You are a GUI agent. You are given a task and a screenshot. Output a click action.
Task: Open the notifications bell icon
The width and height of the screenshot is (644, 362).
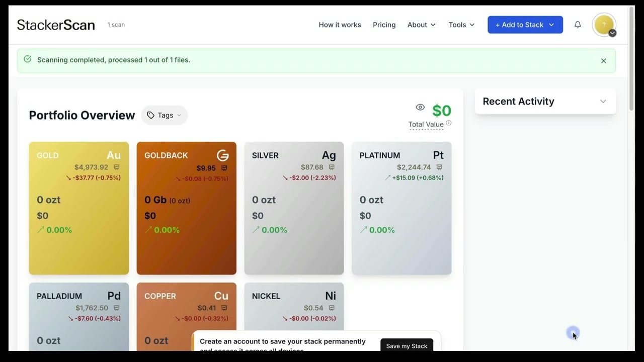578,25
